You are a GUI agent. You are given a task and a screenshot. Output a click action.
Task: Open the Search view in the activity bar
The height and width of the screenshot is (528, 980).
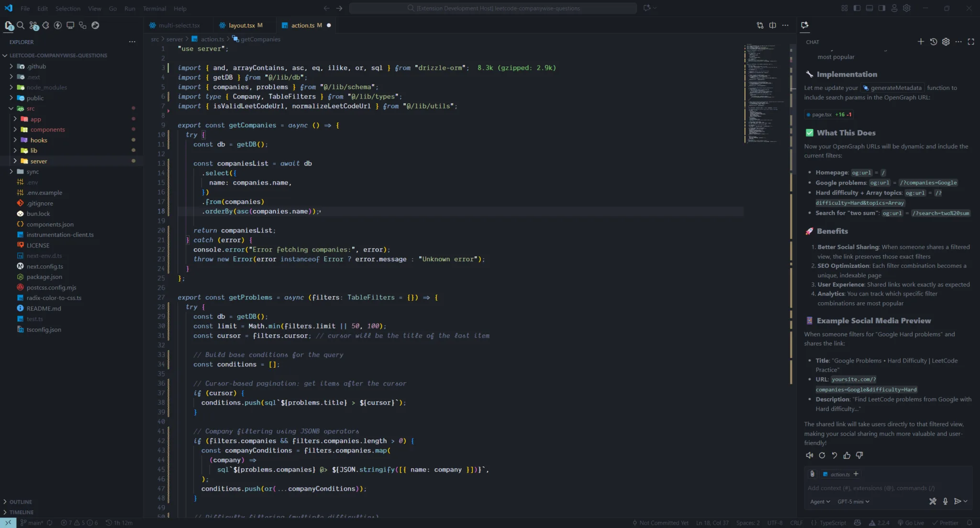click(21, 25)
